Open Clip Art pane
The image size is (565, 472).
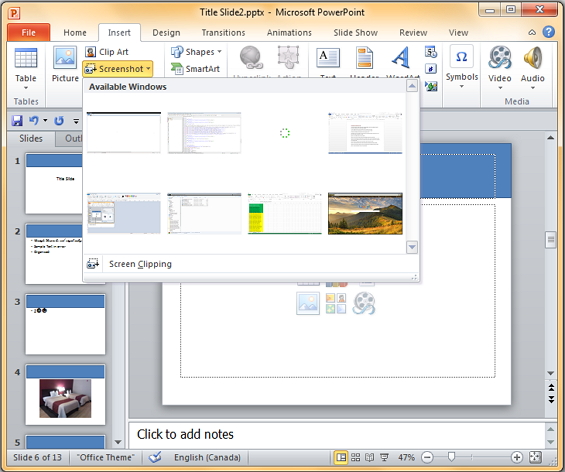pos(107,52)
